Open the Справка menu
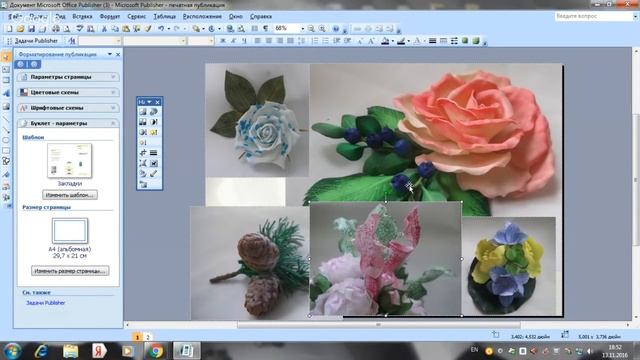 coord(261,17)
